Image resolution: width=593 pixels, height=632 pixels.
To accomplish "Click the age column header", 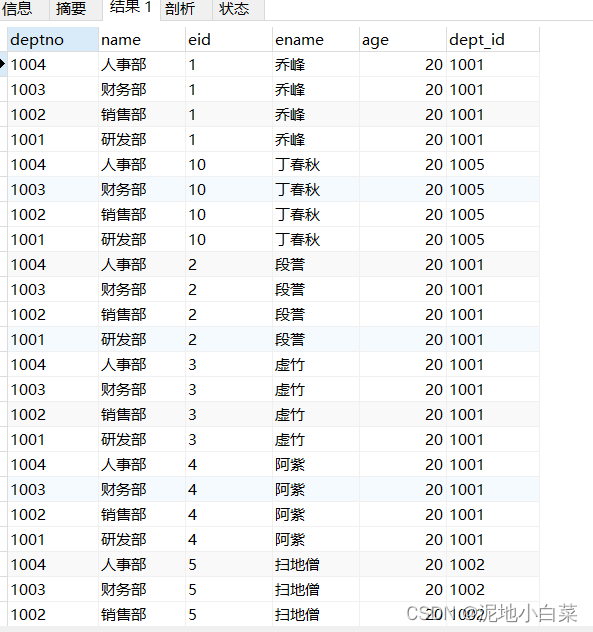I will 403,40.
